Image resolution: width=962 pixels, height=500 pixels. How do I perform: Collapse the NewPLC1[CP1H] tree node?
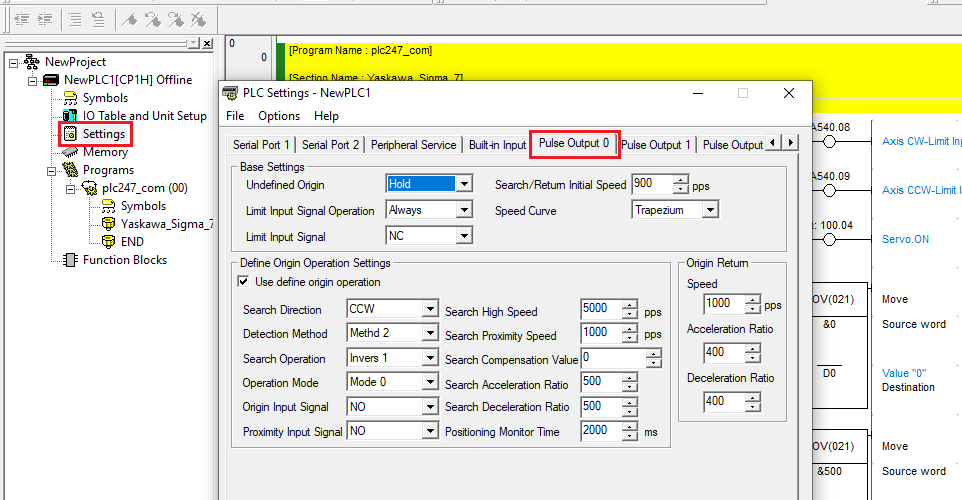coord(33,81)
